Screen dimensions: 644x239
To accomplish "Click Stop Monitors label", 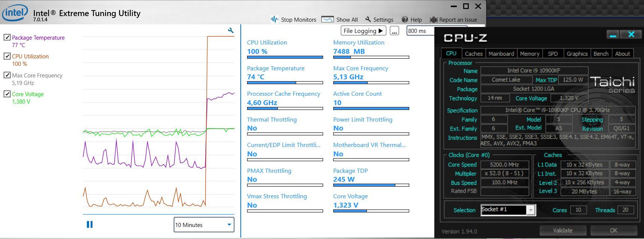I will (298, 19).
